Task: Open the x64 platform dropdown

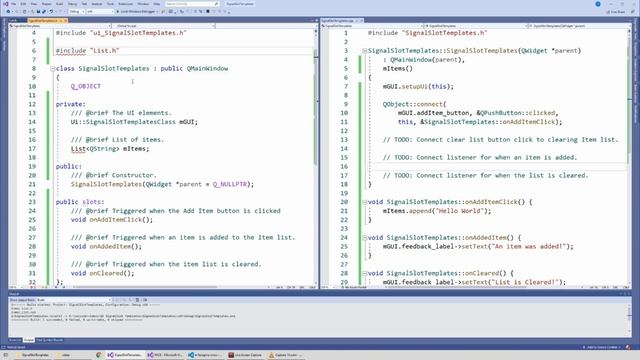Action: [100, 12]
